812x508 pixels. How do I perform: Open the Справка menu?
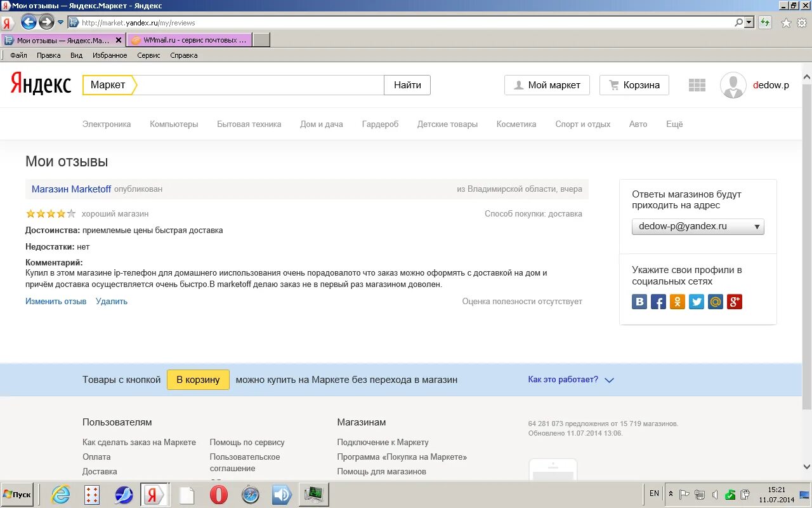tap(184, 55)
